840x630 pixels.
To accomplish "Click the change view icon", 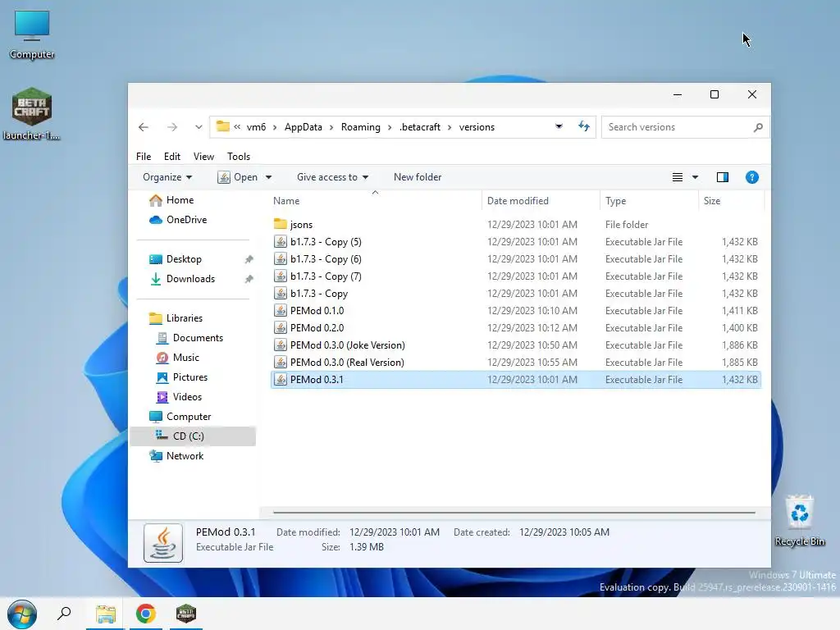I will pos(677,177).
